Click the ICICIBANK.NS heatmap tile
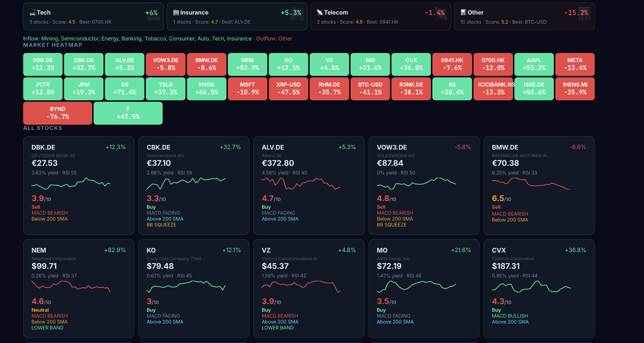644x343 pixels. coord(493,89)
